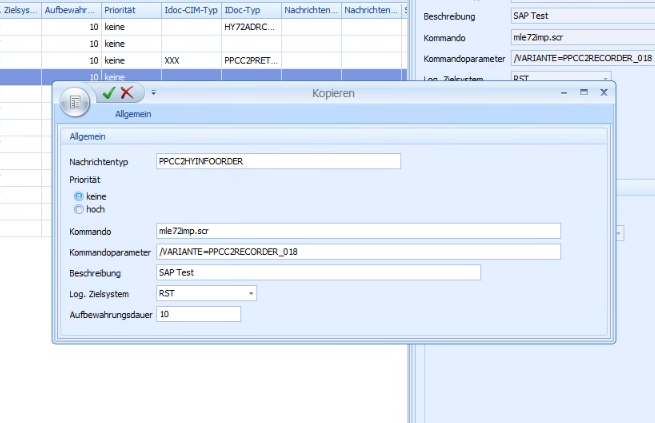Image resolution: width=655 pixels, height=423 pixels.
Task: Edit Kommandoparameter field in Kopieren dialog
Action: click(358, 252)
